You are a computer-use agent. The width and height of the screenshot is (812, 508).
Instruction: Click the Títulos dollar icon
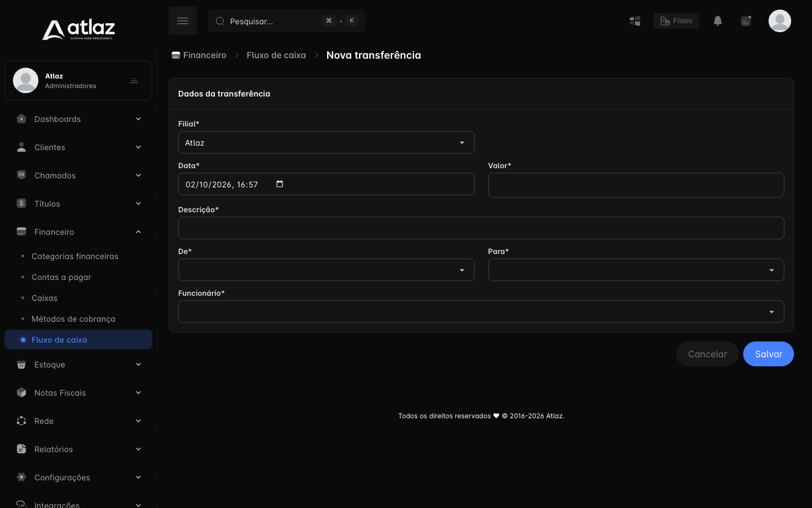[x=21, y=203]
